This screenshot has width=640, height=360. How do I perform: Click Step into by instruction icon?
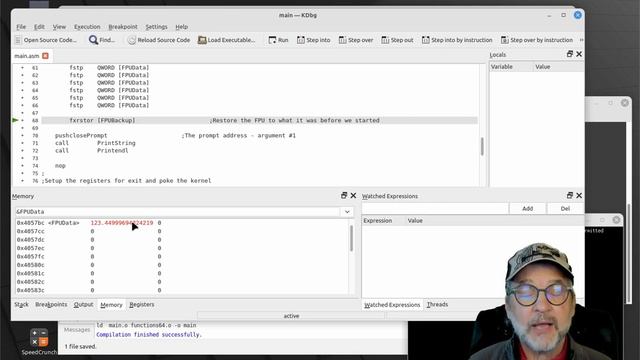coord(426,40)
